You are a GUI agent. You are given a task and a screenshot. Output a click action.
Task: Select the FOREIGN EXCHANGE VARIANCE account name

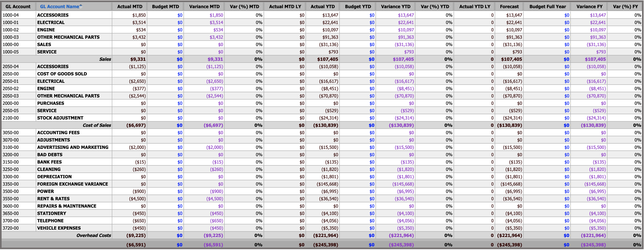72,184
